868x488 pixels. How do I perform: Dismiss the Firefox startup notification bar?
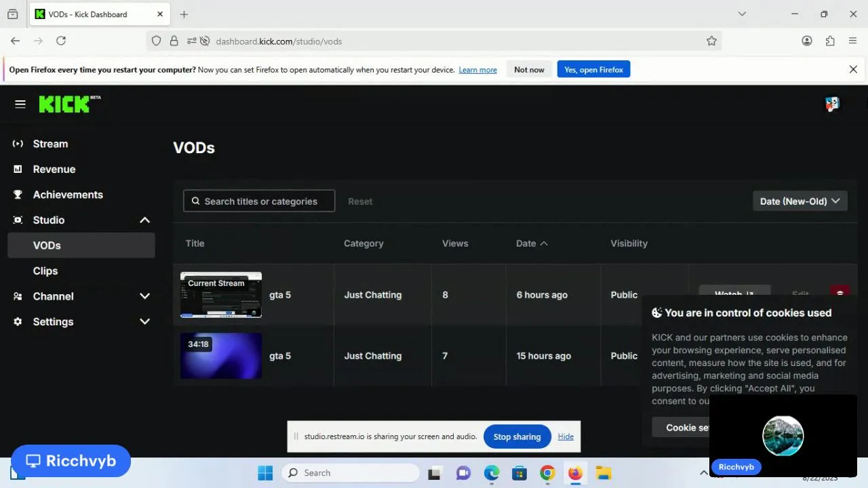click(853, 69)
